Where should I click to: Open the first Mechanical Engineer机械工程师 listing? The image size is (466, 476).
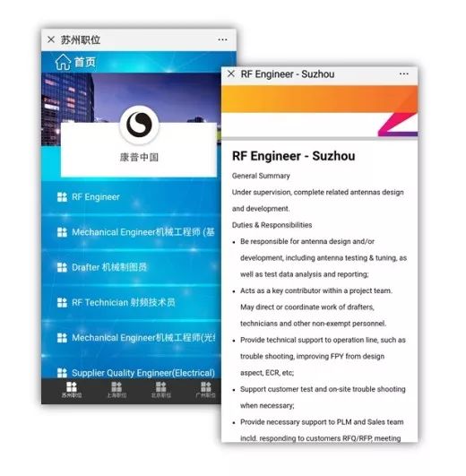(131, 232)
